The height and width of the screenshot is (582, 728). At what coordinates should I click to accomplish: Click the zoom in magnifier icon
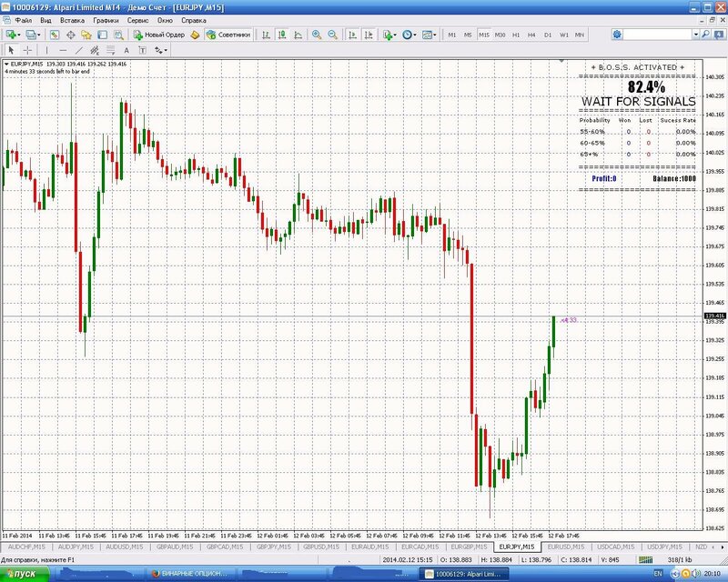pos(316,35)
